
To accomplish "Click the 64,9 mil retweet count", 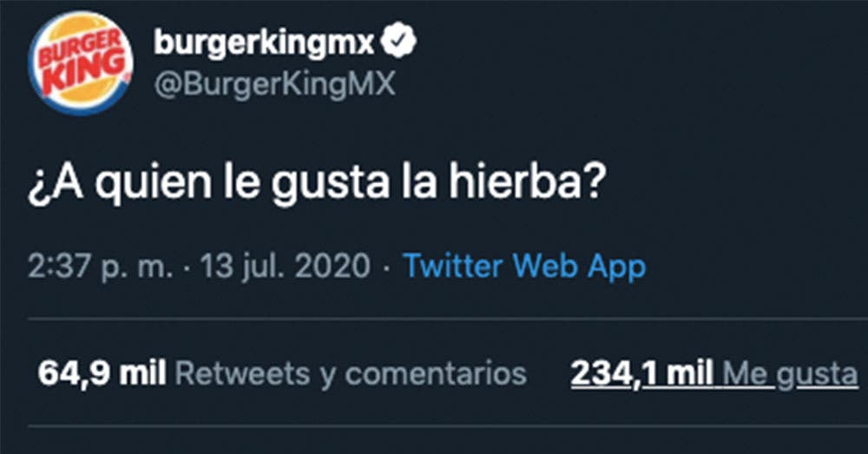I will click(x=102, y=373).
